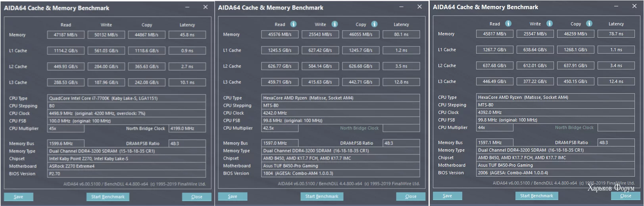This screenshot has width=644, height=206.
Task: Select the QuadCore Intel Core i7-7700K CPU Type field
Action: tap(127, 98)
